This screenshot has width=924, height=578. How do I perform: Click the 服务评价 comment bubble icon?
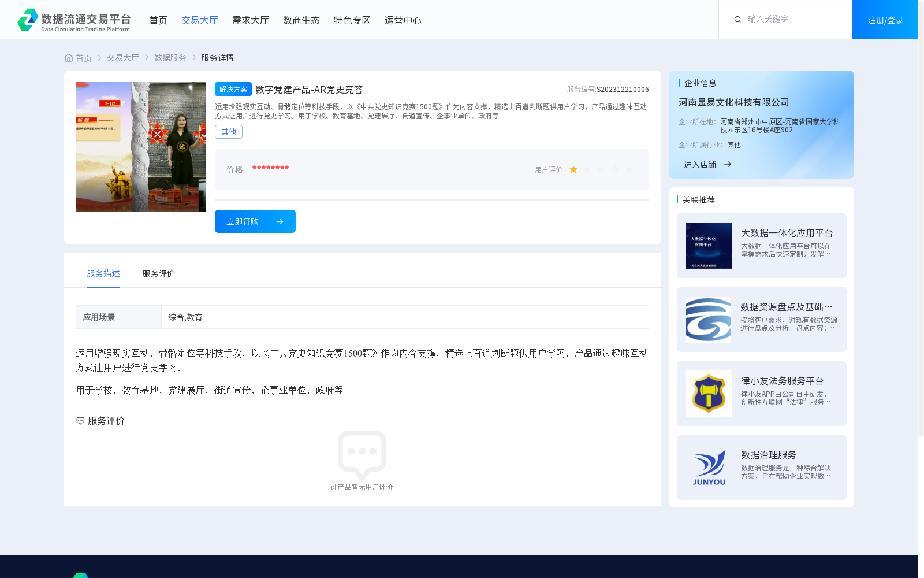tap(80, 421)
